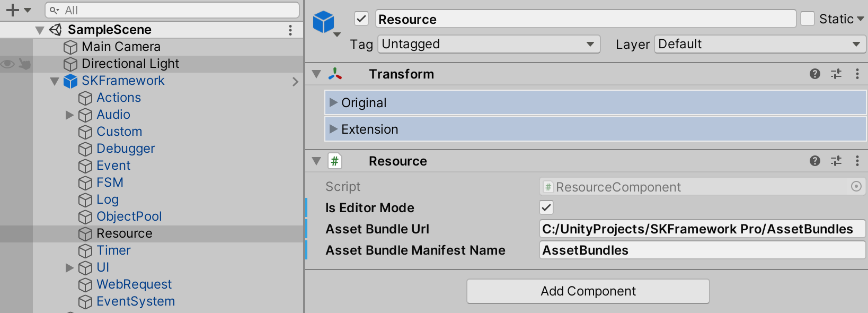Toggle picking hand icon for Directional Light

click(x=24, y=64)
